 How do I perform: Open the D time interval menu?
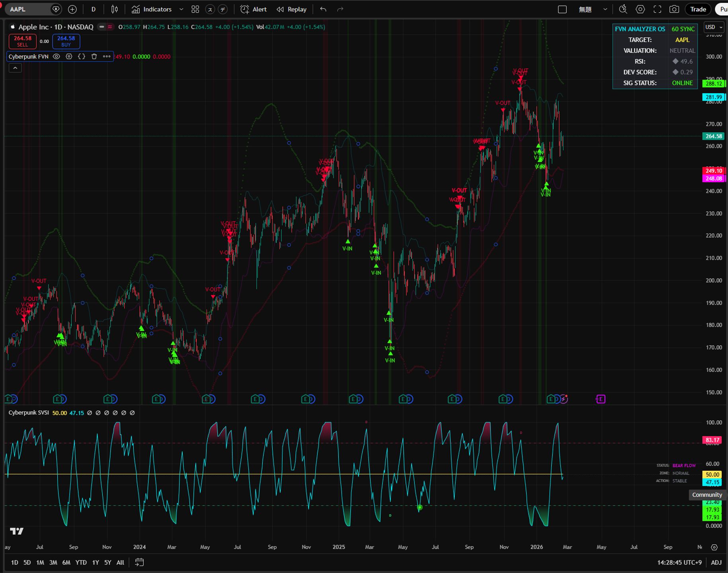[x=94, y=9]
